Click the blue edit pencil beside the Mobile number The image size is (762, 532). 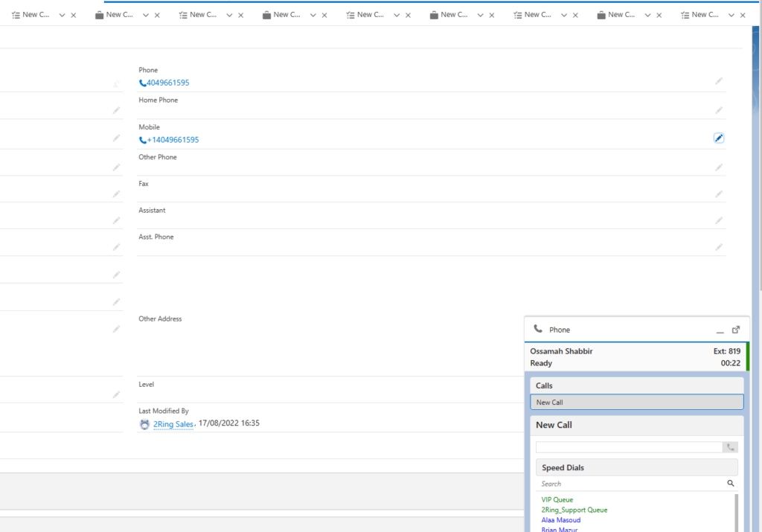pyautogui.click(x=718, y=138)
